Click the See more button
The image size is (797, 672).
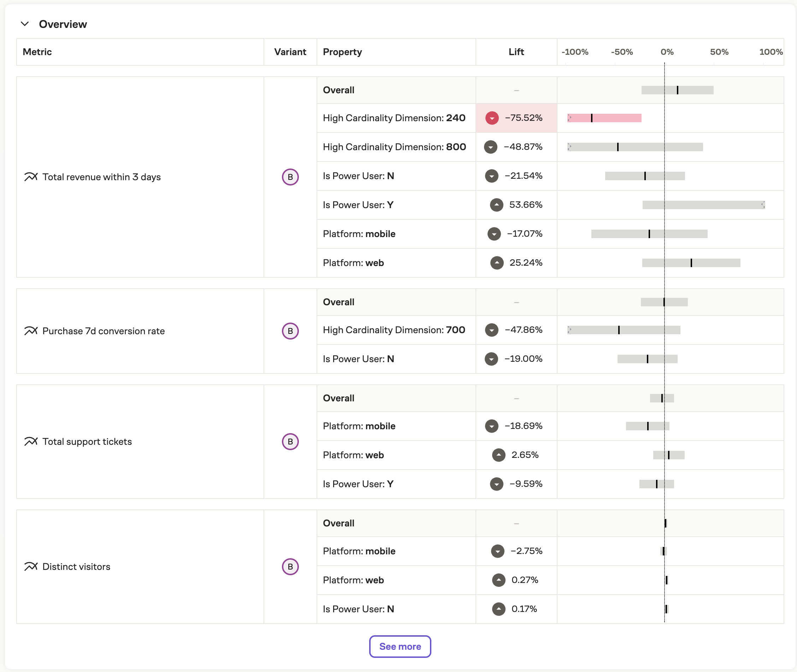[400, 647]
